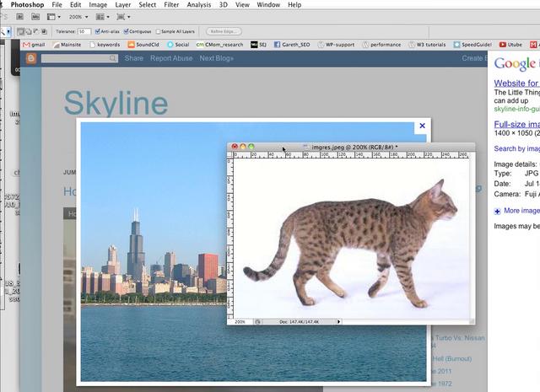Select the Intersect with Selection mode icon

click(x=45, y=32)
